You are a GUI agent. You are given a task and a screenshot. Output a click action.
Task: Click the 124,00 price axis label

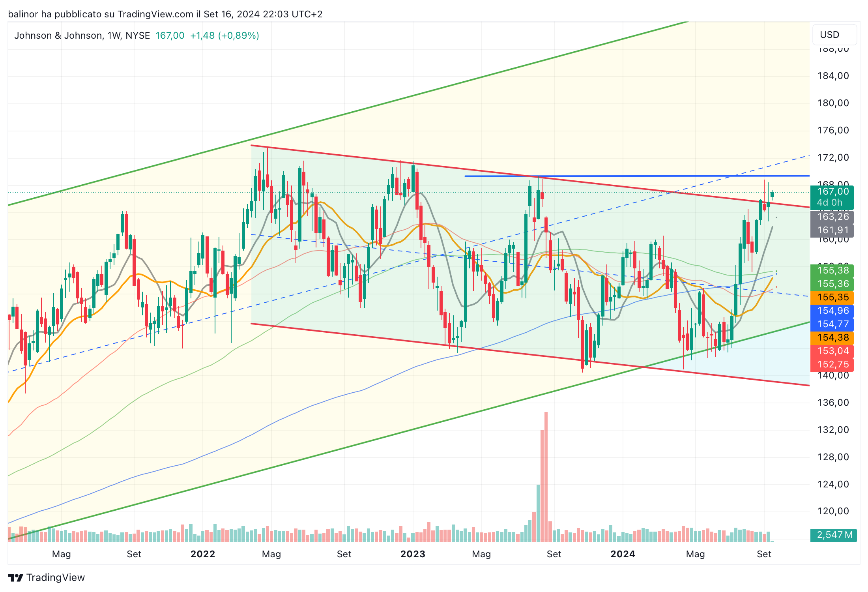833,484
